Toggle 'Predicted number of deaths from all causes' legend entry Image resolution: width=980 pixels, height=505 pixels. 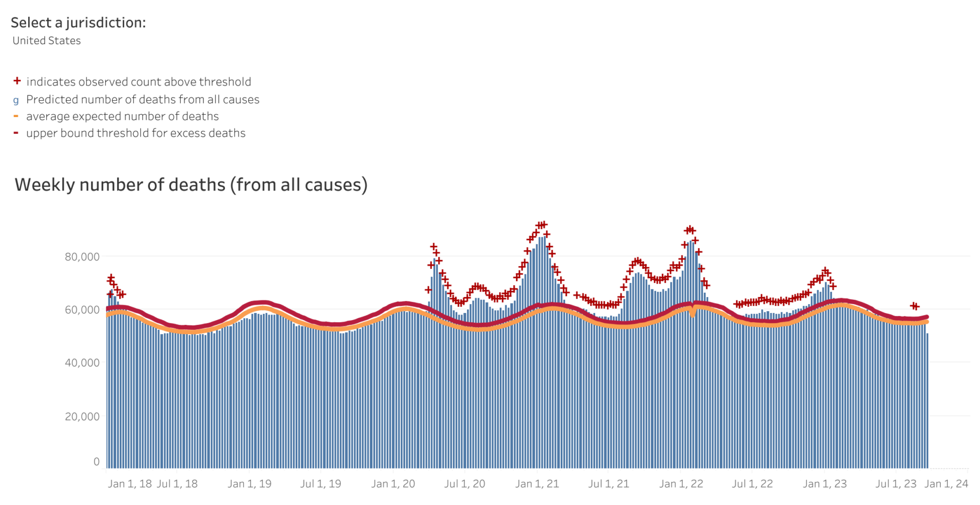(x=143, y=100)
